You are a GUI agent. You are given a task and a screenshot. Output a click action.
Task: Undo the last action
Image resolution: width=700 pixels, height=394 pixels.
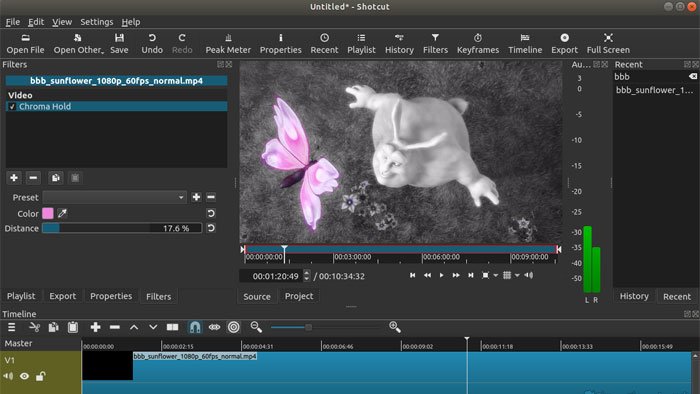pos(152,44)
